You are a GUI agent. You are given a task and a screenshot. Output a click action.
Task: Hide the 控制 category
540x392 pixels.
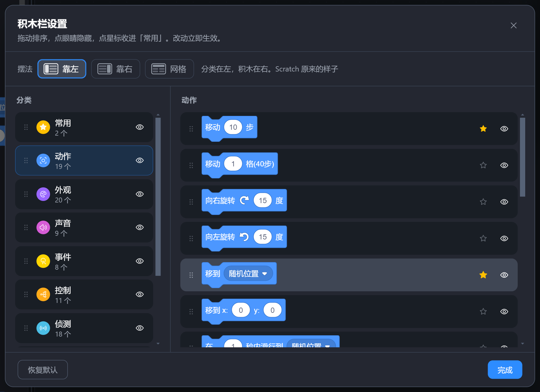coord(140,294)
